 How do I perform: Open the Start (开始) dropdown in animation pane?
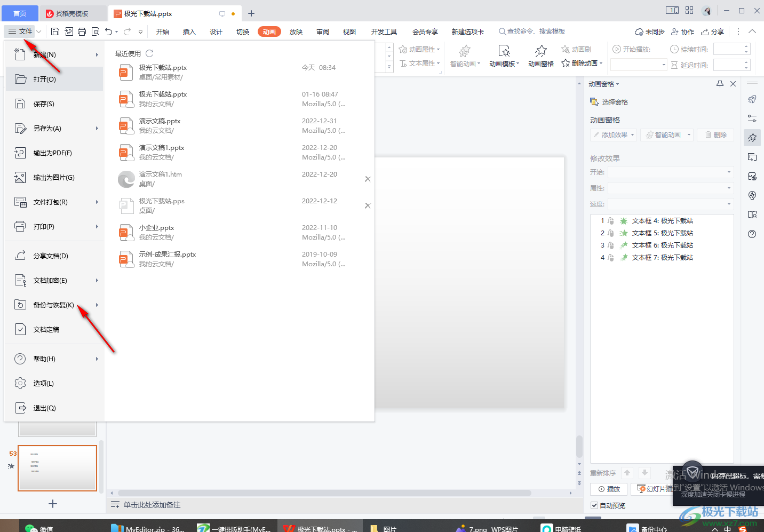pos(671,172)
